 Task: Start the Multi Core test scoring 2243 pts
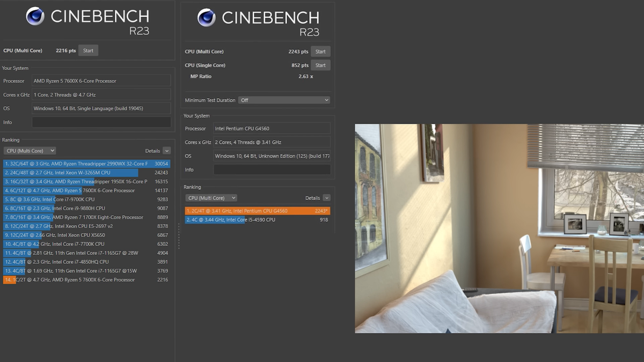[320, 51]
